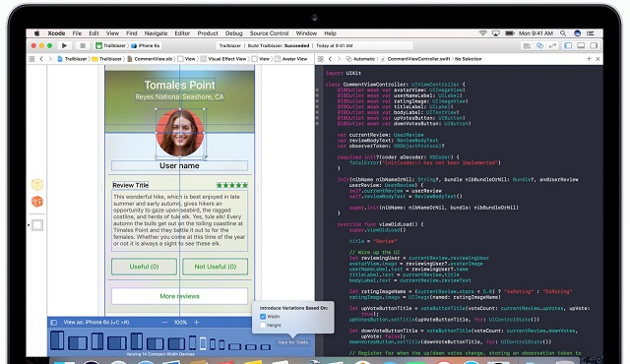Open the Product menu

(208, 33)
